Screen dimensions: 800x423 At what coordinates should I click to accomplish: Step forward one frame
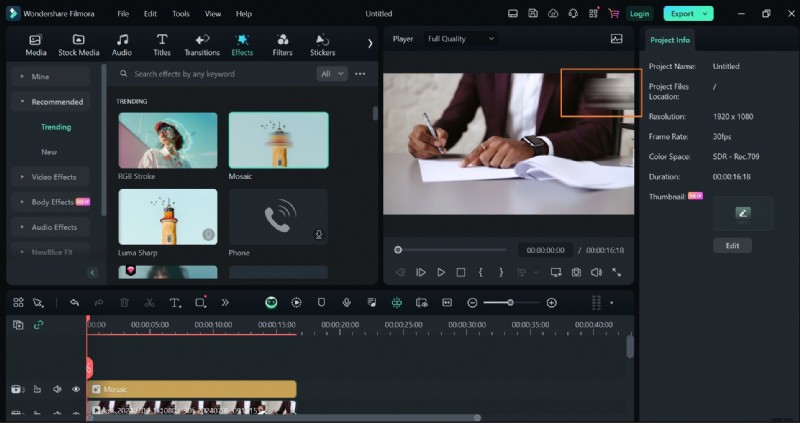click(421, 272)
